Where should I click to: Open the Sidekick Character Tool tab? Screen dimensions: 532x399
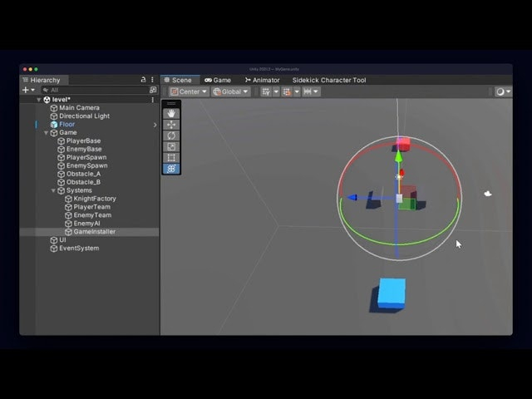point(329,80)
